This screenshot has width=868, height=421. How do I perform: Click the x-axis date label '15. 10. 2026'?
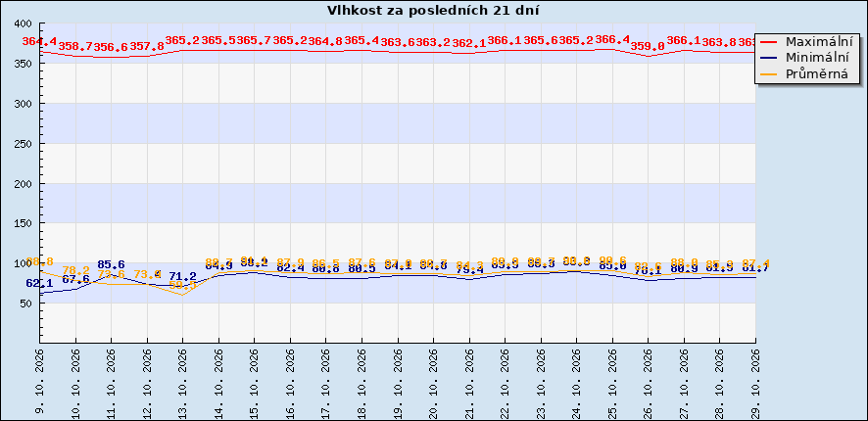255,383
